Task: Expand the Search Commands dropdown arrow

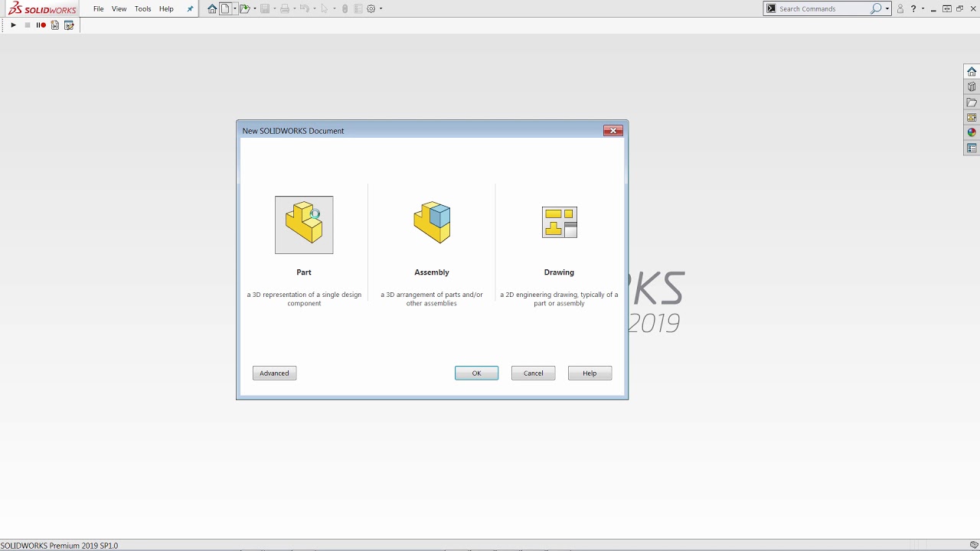Action: (887, 8)
